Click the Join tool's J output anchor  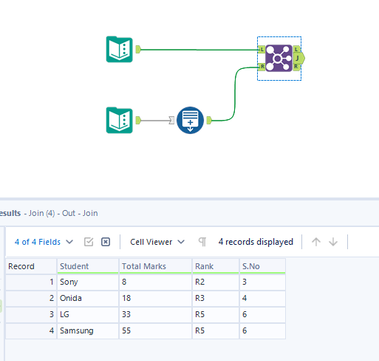coord(299,58)
